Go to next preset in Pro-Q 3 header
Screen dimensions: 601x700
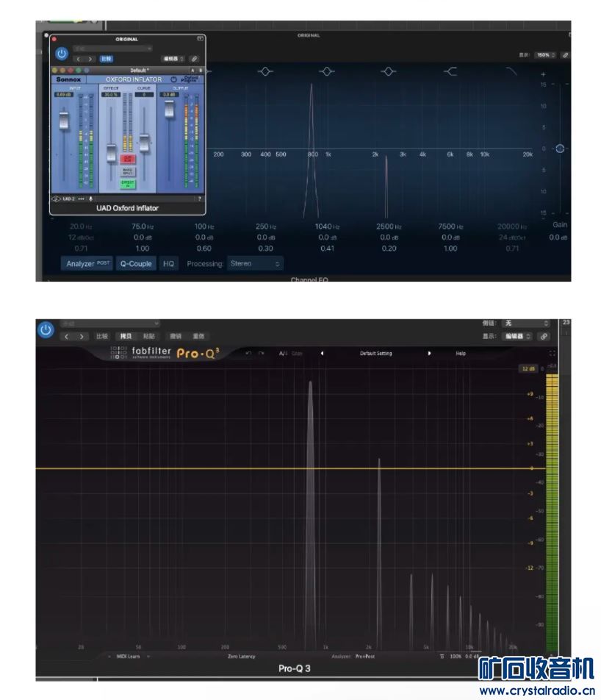click(x=82, y=336)
